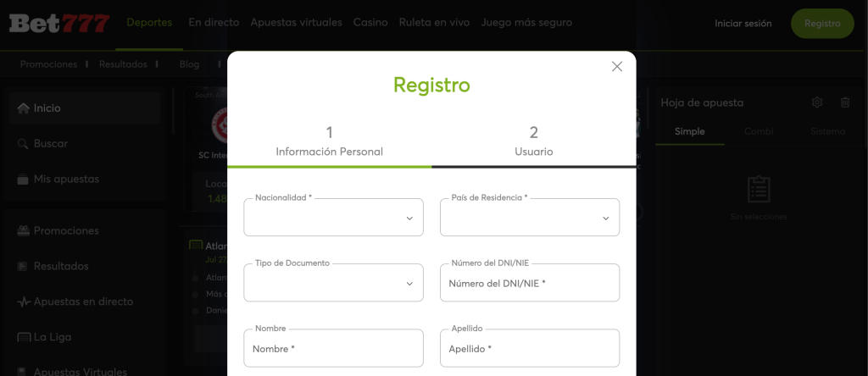Screen dimensions: 868x376
Task: Click the Apuestas en directo pulse icon
Action: (x=23, y=301)
